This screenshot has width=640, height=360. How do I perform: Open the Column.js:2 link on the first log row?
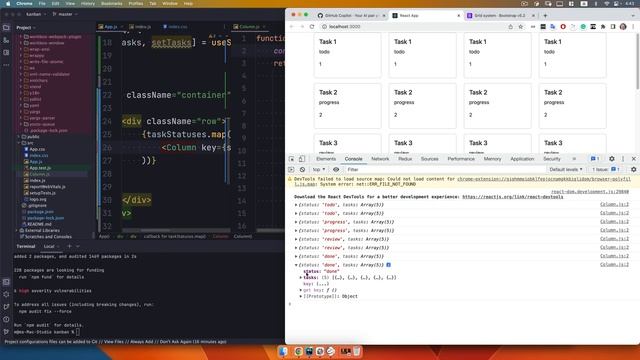(x=614, y=204)
